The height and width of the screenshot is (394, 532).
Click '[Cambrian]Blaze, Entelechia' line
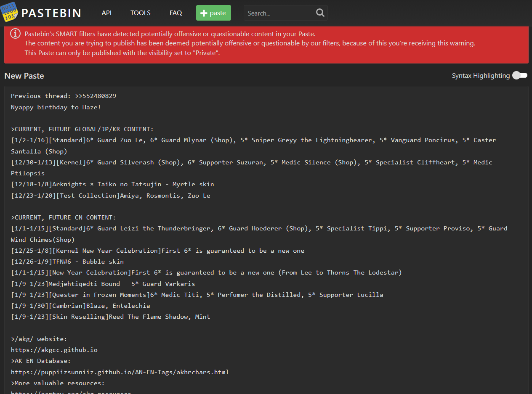click(x=80, y=306)
